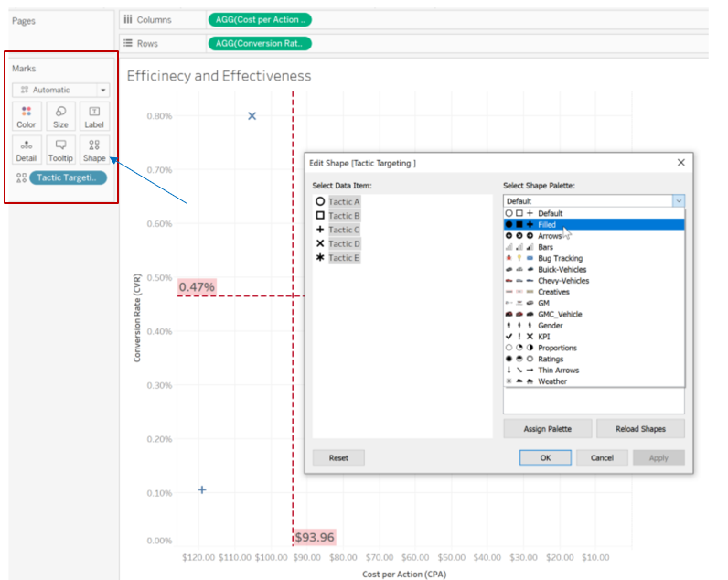Click the Conversion Rate (CVR) axis title
728x580 pixels.
pyautogui.click(x=137, y=317)
